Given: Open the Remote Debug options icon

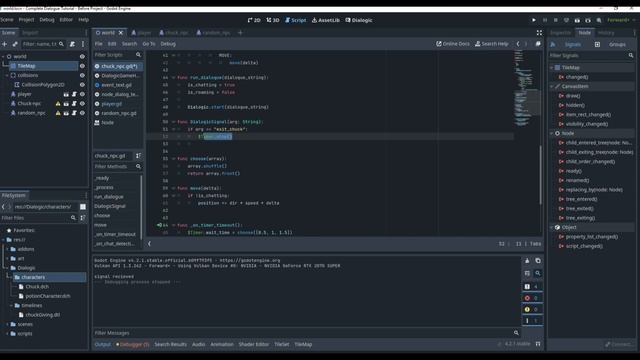Looking at the screenshot, I should pos(566,20).
